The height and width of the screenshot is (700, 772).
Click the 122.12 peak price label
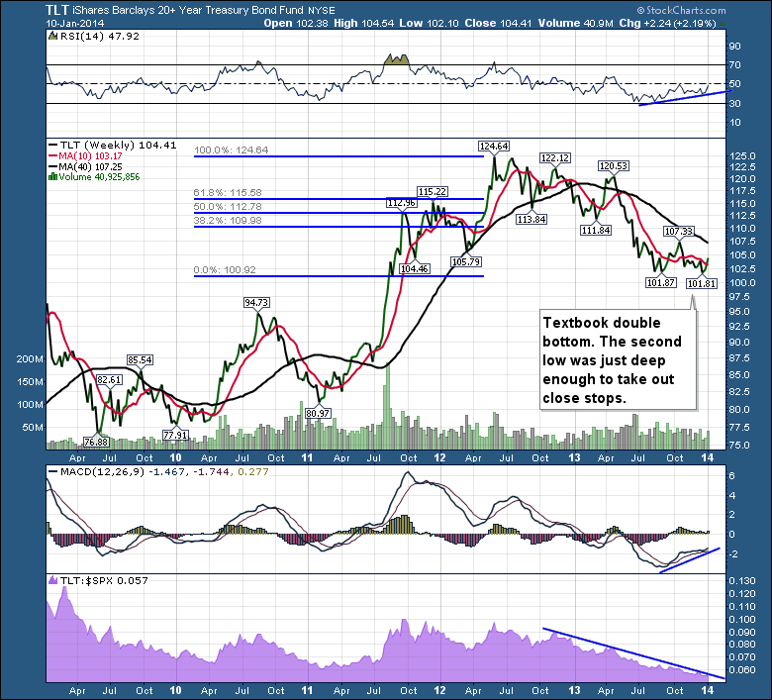click(x=555, y=157)
